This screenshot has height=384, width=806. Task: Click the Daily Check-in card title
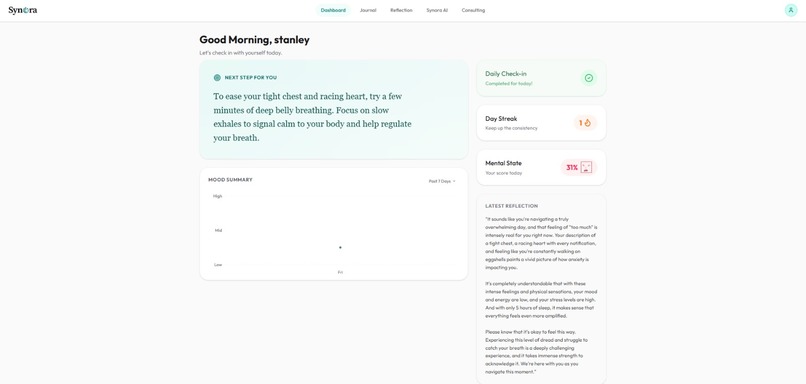point(506,74)
